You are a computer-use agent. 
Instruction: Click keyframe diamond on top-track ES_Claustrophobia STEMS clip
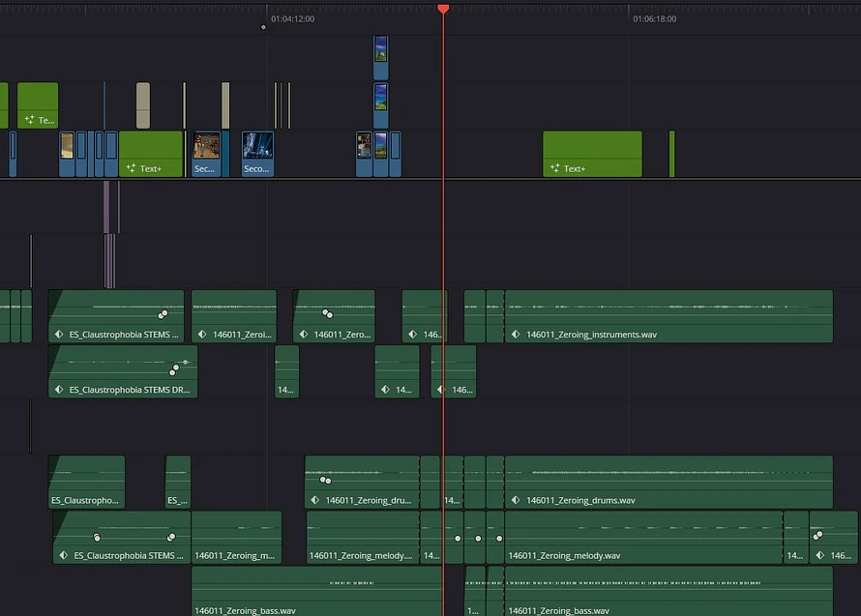click(x=59, y=334)
